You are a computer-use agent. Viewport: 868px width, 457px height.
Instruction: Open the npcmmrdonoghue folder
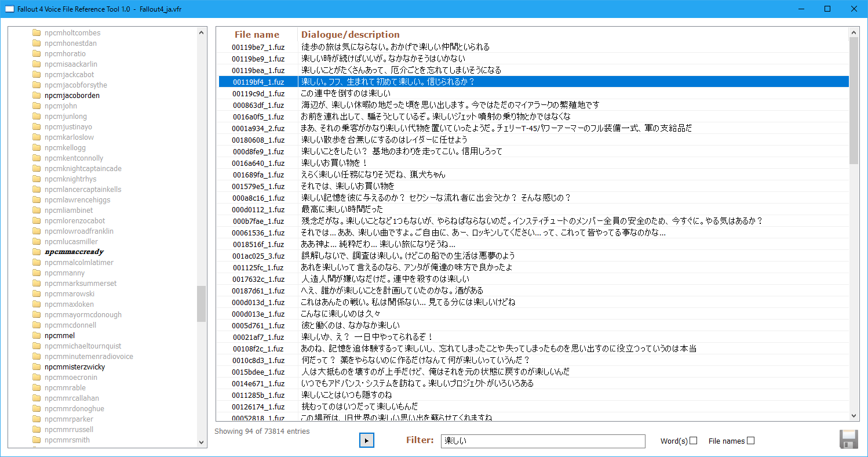pyautogui.click(x=74, y=409)
